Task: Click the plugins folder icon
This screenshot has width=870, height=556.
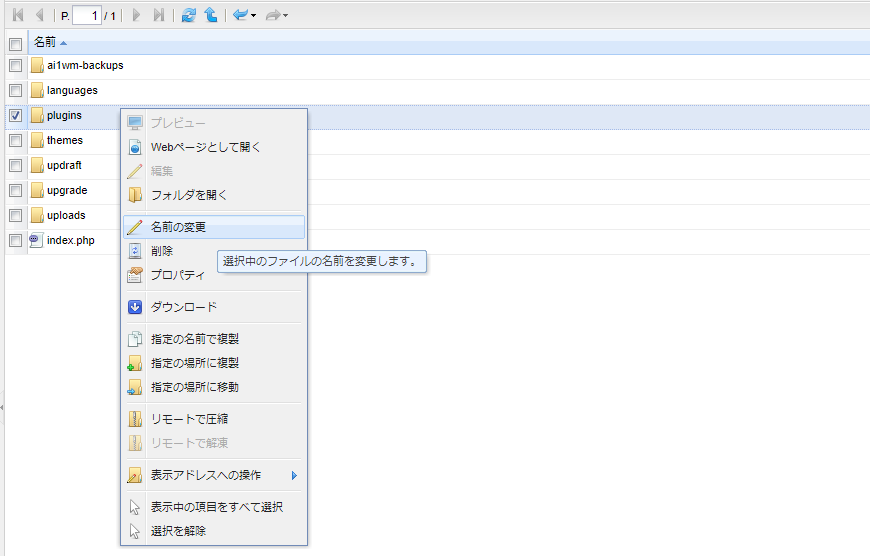Action: click(37, 115)
